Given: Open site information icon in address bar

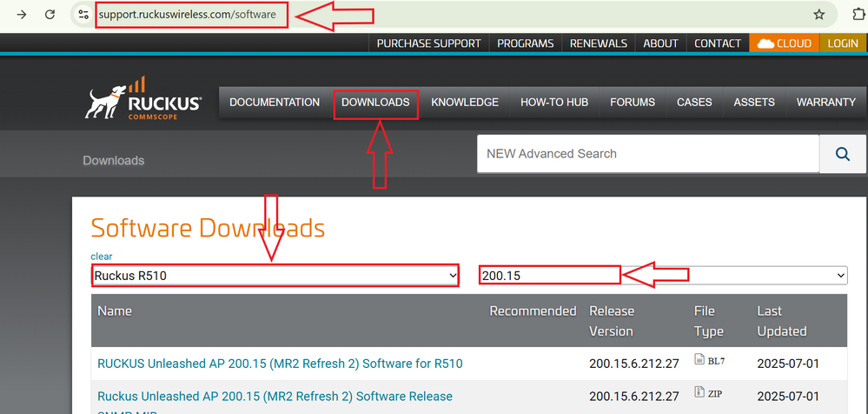Looking at the screenshot, I should 83,15.
